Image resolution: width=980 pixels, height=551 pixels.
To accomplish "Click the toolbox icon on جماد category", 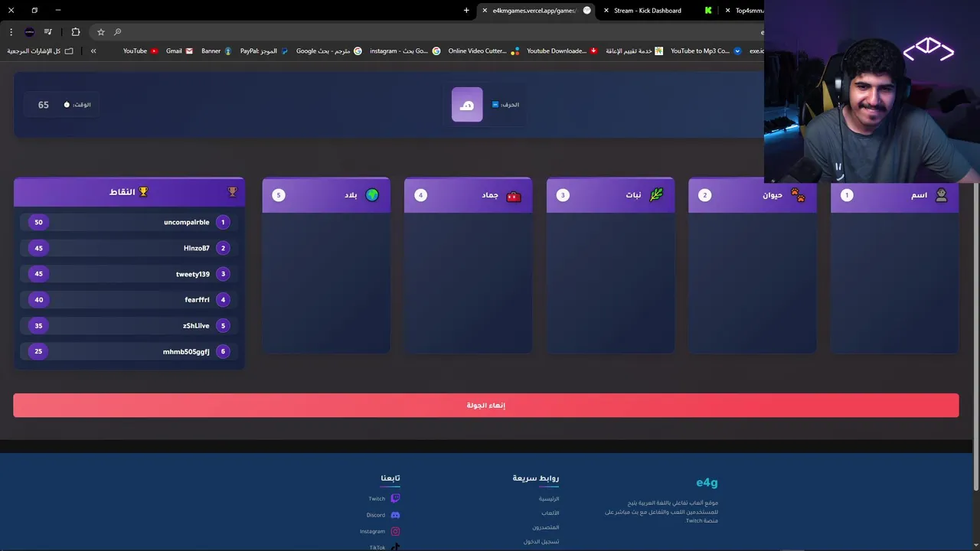I will coord(514,196).
